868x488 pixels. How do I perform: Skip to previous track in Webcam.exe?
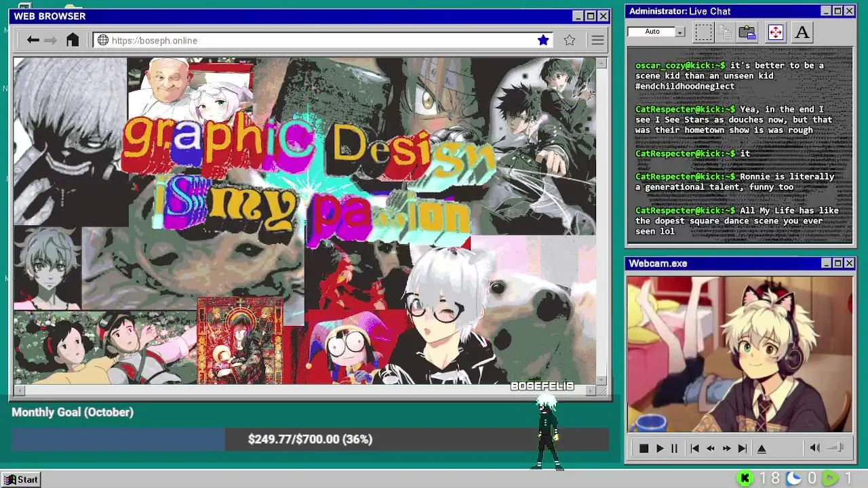[694, 449]
